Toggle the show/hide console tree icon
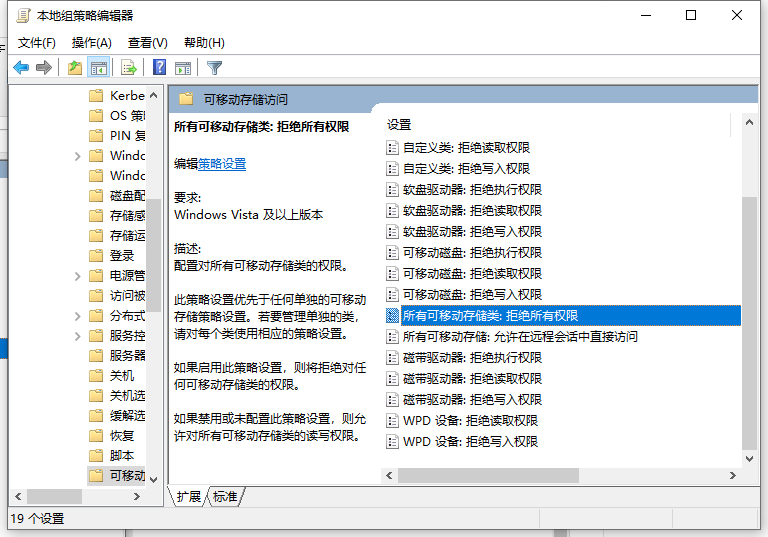Image resolution: width=768 pixels, height=537 pixels. click(x=99, y=68)
